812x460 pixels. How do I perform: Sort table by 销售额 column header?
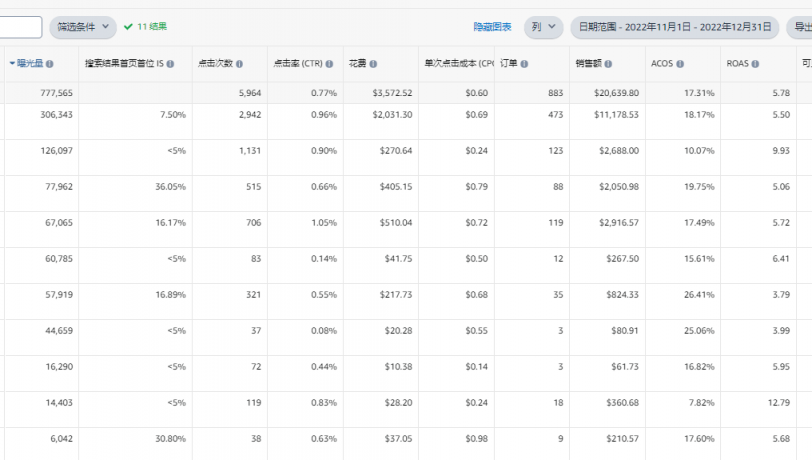(x=588, y=63)
